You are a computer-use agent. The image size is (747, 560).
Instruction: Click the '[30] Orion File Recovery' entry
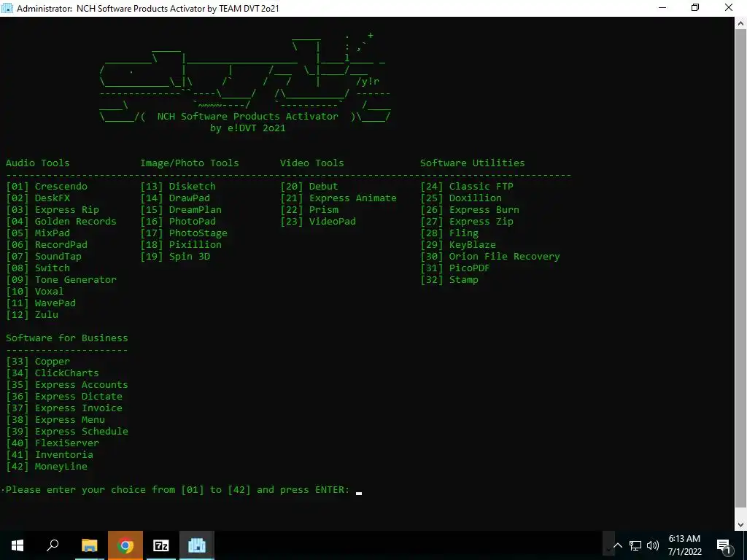click(x=490, y=257)
